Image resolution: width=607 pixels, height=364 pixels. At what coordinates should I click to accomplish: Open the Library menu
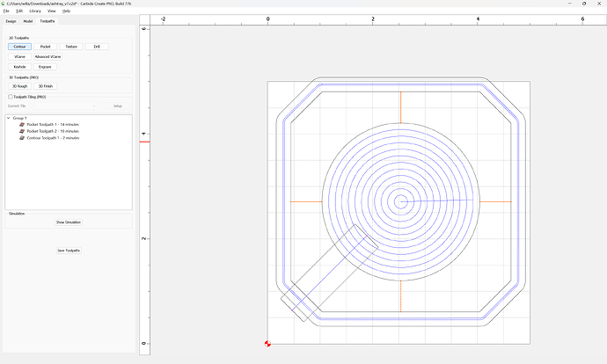[35, 11]
